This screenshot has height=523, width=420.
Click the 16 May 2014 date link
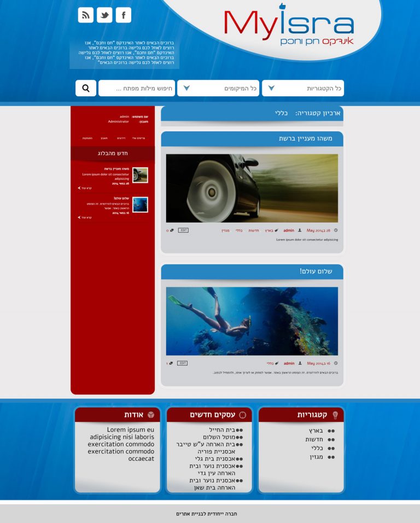click(319, 364)
